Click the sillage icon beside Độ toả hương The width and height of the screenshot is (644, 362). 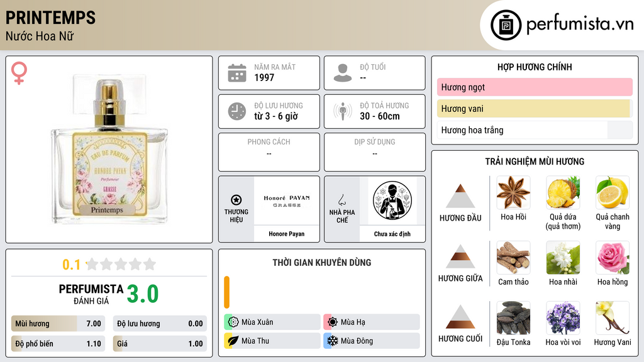coord(343,111)
